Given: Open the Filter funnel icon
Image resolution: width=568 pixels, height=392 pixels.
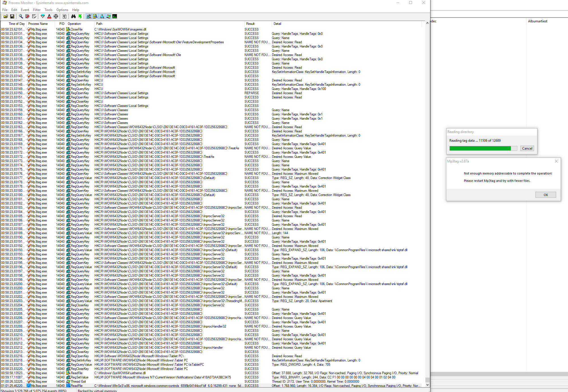Looking at the screenshot, I should tap(43, 16).
